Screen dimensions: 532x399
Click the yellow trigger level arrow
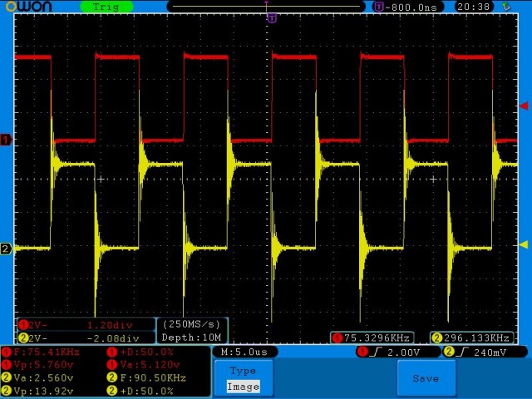(x=524, y=244)
